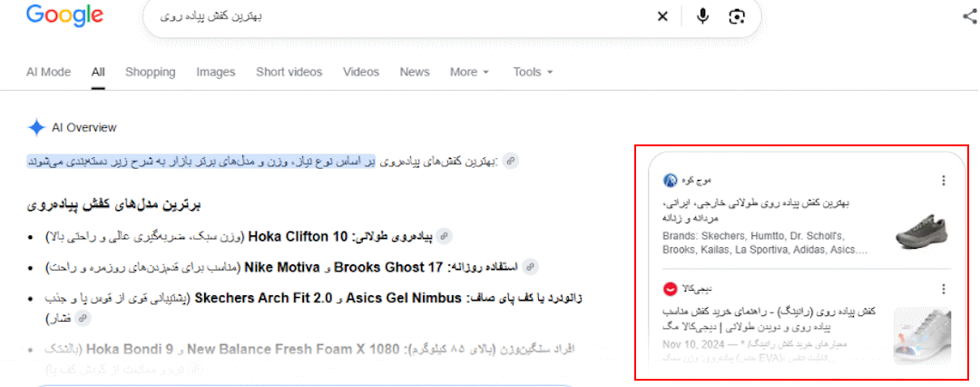Click the Google logo
Viewport: 980px width, 387px height.
coord(64,15)
